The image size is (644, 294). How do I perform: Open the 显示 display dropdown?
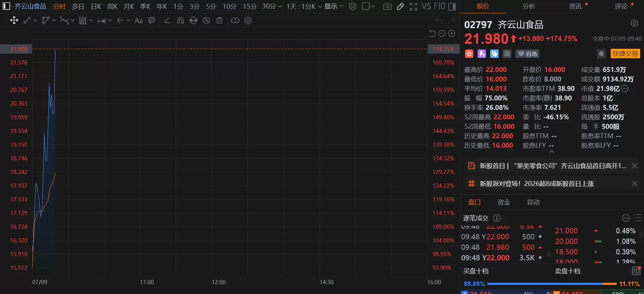coord(334,6)
